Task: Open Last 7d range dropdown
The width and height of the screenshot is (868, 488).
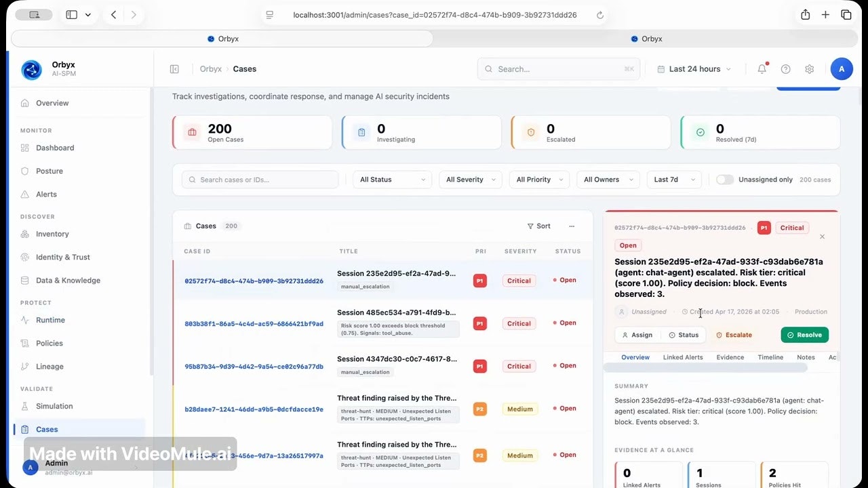Action: coord(673,180)
